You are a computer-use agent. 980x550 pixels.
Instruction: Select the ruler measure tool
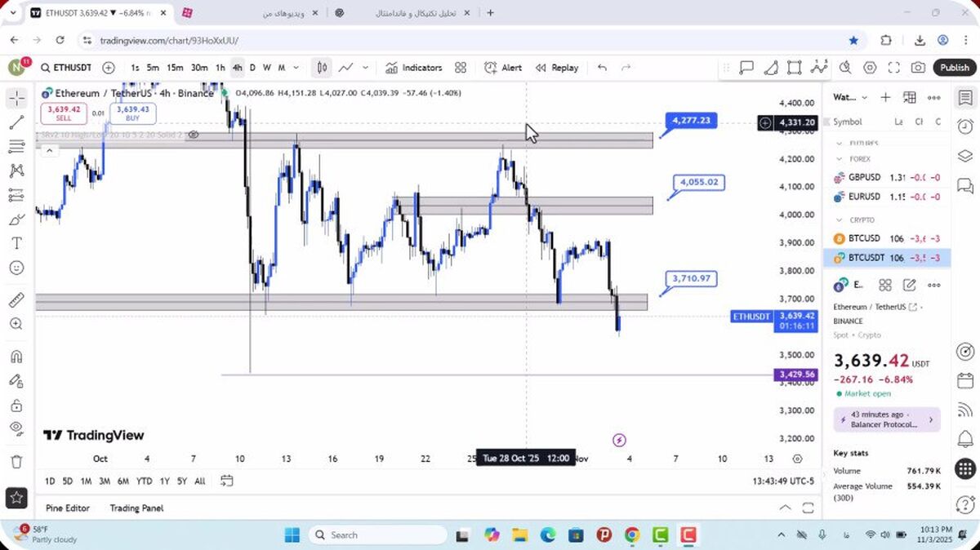pyautogui.click(x=16, y=300)
